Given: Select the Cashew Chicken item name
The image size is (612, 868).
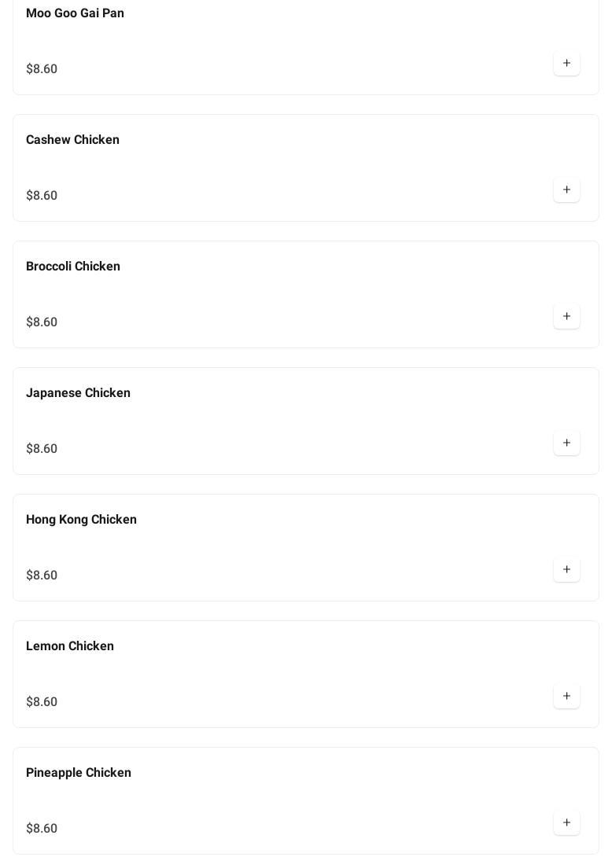Looking at the screenshot, I should 72,140.
